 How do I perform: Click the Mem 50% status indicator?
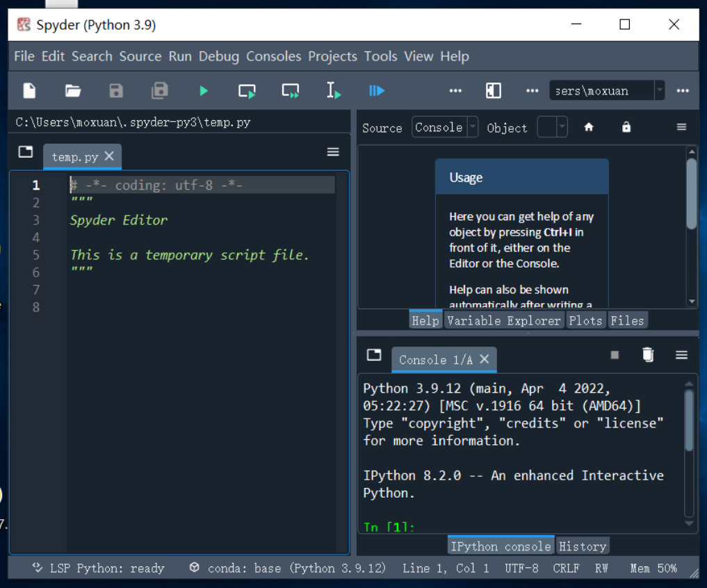pyautogui.click(x=653, y=568)
